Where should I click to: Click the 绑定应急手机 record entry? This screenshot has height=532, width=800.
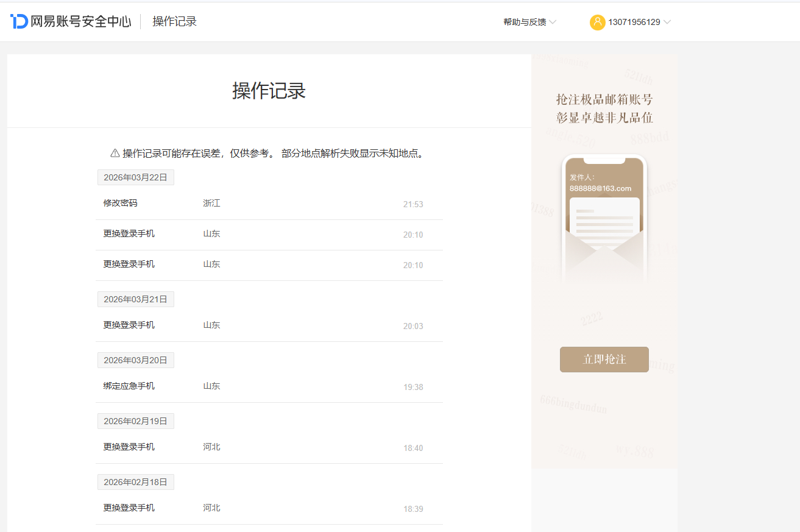click(x=129, y=386)
